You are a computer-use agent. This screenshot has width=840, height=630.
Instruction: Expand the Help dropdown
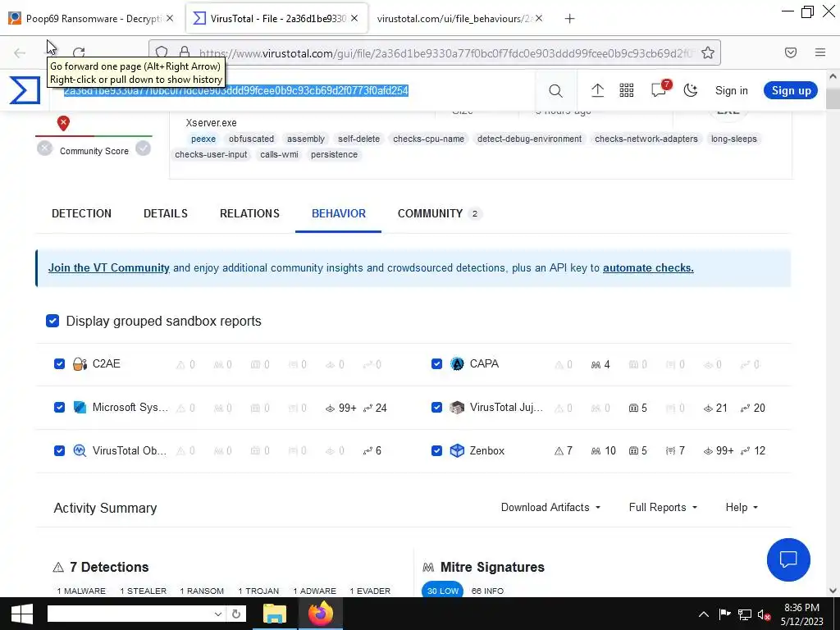pyautogui.click(x=742, y=507)
